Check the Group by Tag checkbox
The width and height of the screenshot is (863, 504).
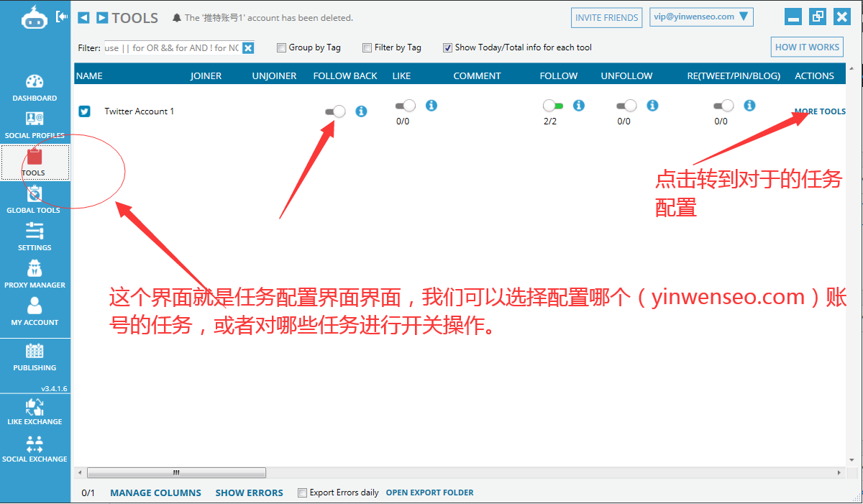point(281,47)
